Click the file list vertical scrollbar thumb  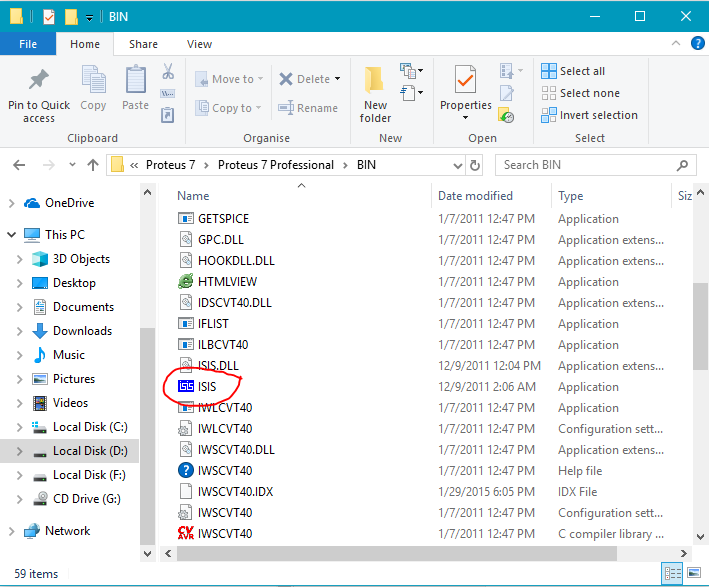[x=700, y=326]
